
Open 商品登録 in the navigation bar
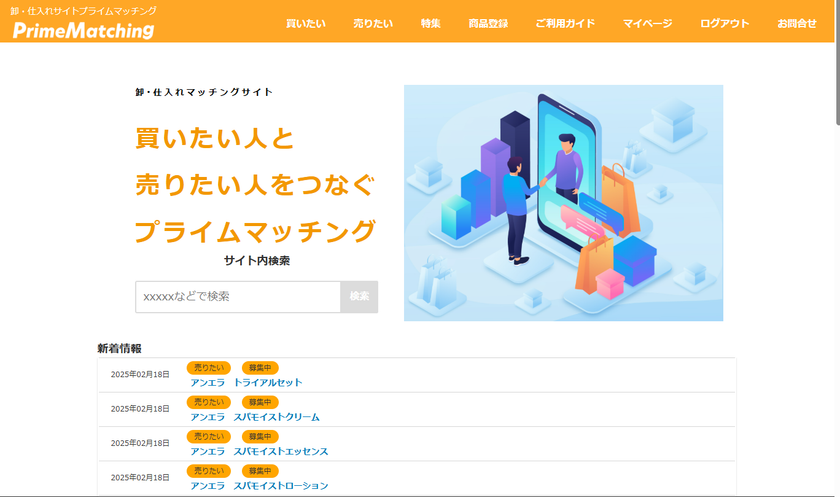point(488,24)
